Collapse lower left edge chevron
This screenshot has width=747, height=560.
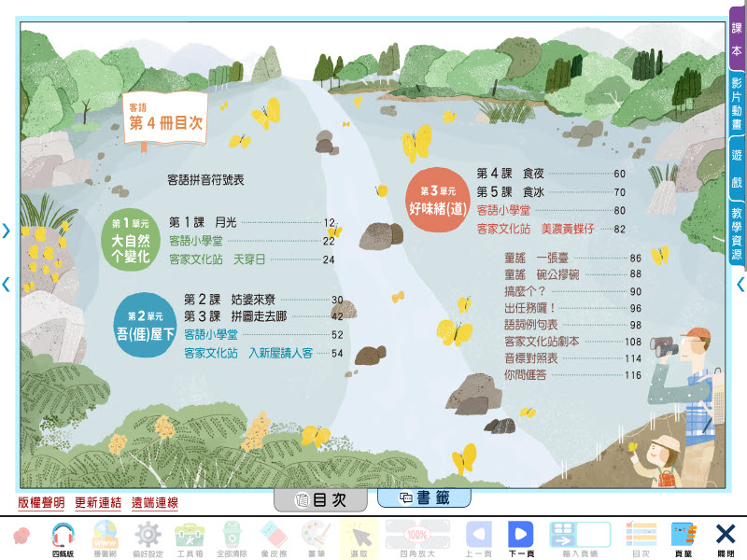tap(6, 285)
